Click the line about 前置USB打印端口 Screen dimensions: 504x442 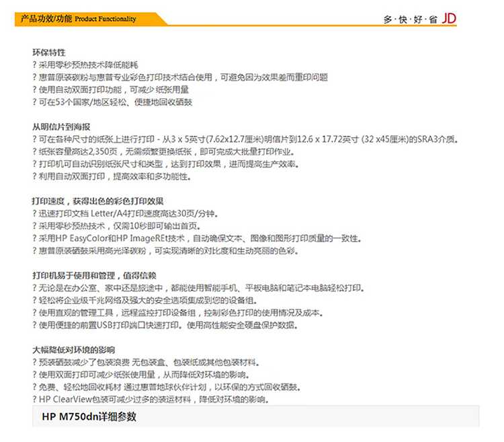click(165, 325)
